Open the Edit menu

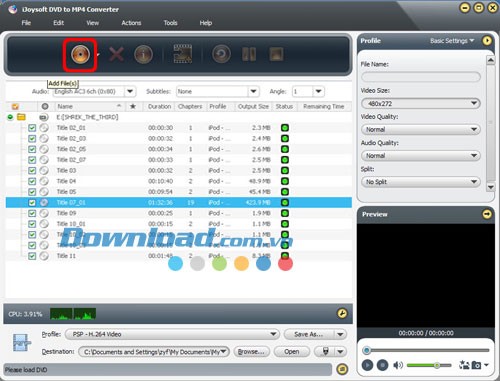pos(58,23)
